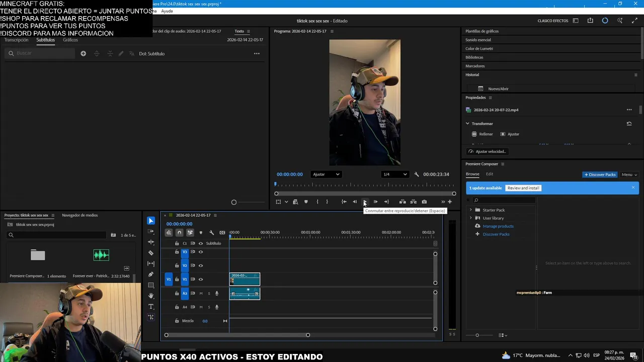Click the timeline wrench settings icon
The image size is (644, 362).
click(211, 232)
